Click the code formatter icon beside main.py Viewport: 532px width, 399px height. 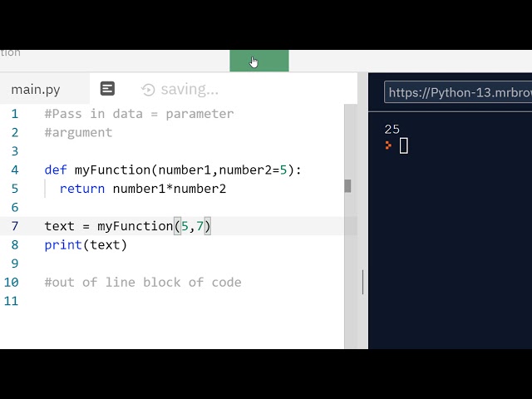[x=107, y=89]
